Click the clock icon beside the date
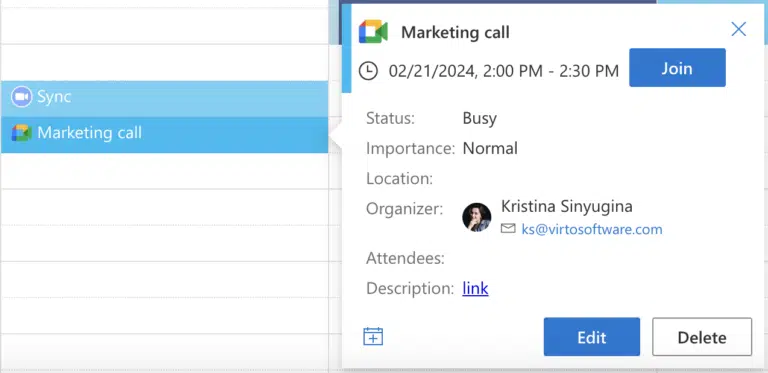 [368, 70]
